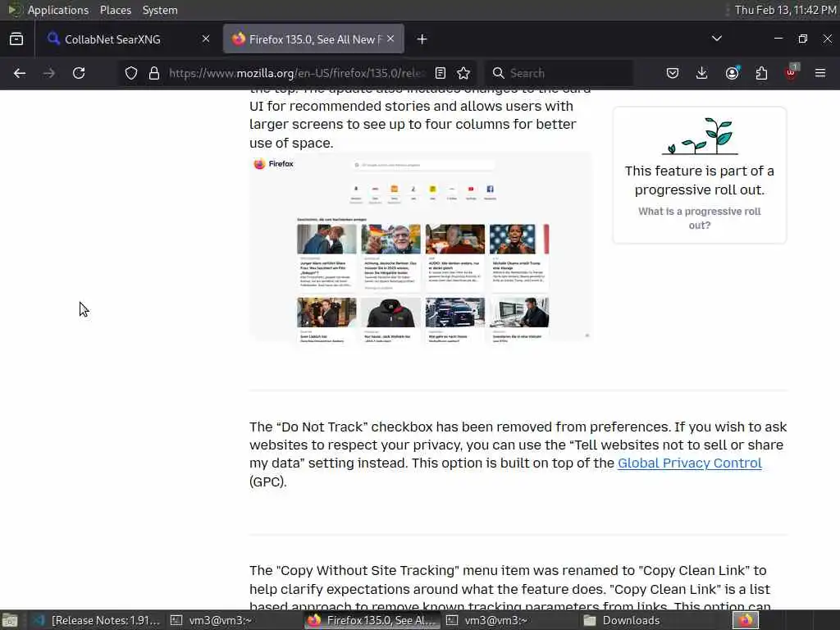Click the clock showing Thu Feb 13
The width and height of the screenshot is (840, 630).
click(x=785, y=10)
